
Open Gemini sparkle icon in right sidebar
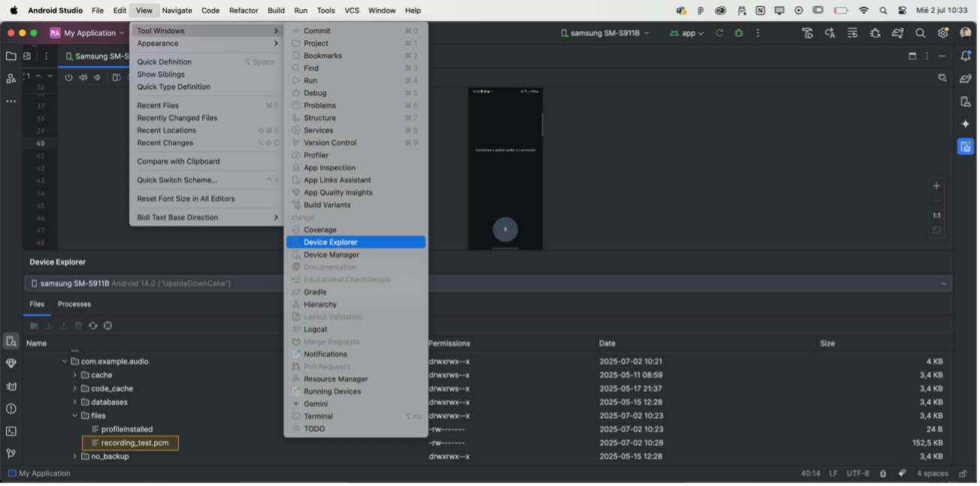(966, 124)
